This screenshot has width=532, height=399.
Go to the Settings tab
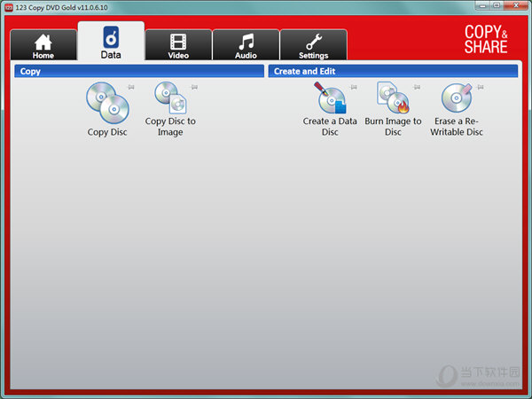coord(314,45)
